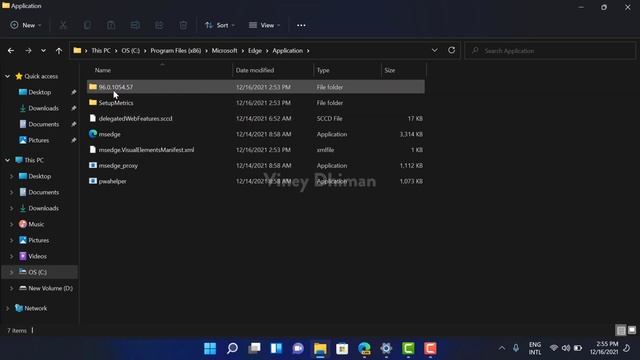The image size is (640, 360).
Task: Open Task View on taskbar
Action: click(x=254, y=348)
